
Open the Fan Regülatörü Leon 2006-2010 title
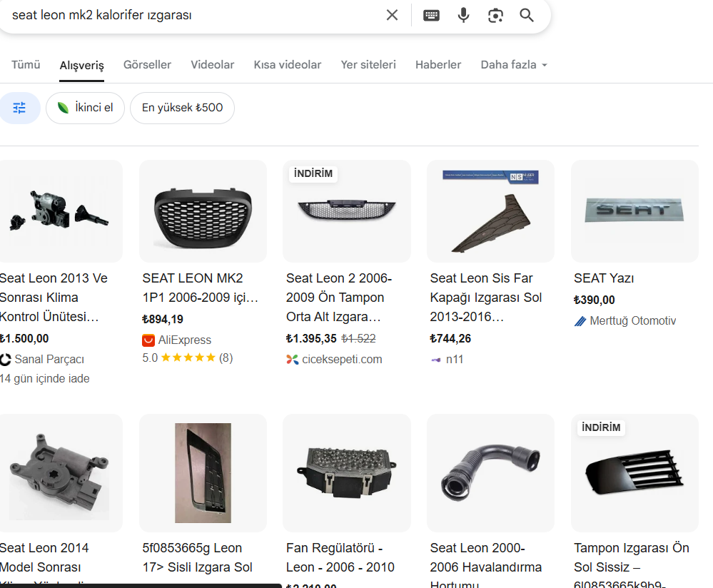[340, 557]
